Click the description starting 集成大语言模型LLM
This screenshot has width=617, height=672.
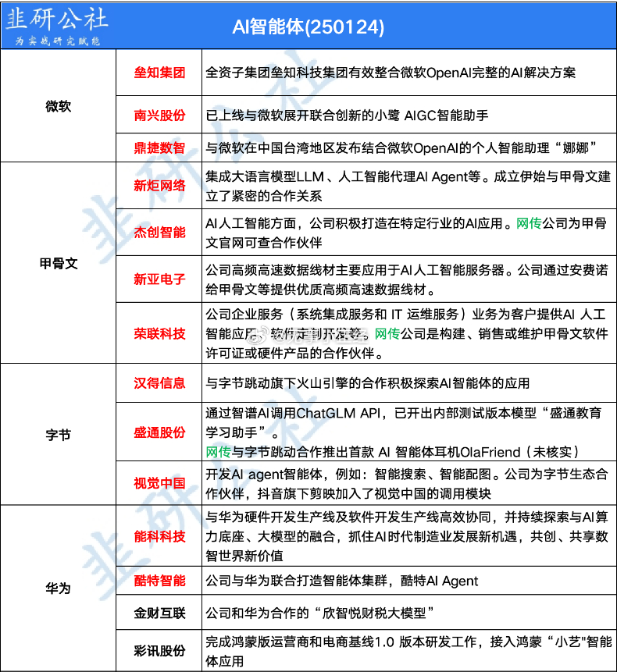coord(408,186)
